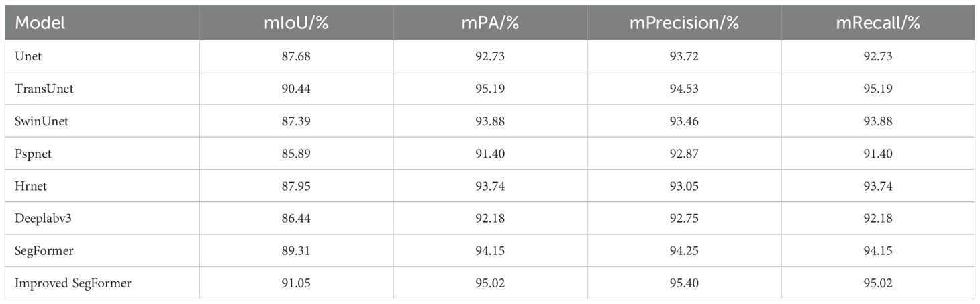980x304 pixels.
Task: Click the Hrnet row label
Action: [31, 186]
